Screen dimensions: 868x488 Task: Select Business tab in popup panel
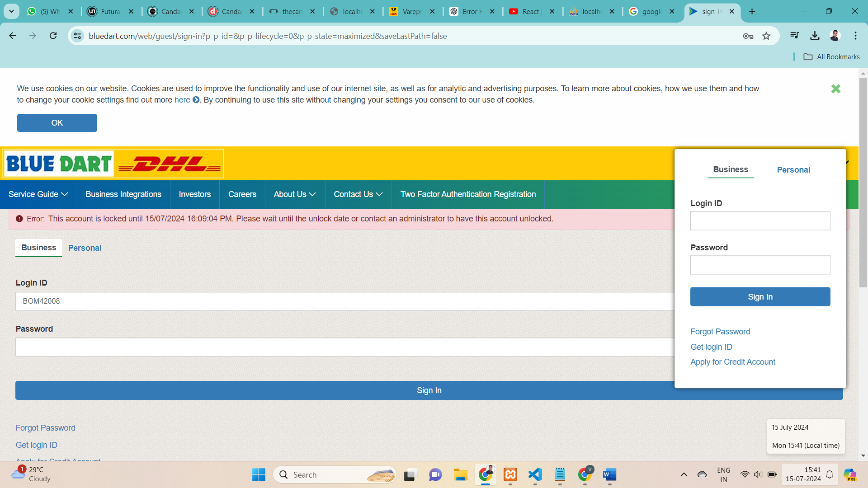tap(731, 169)
